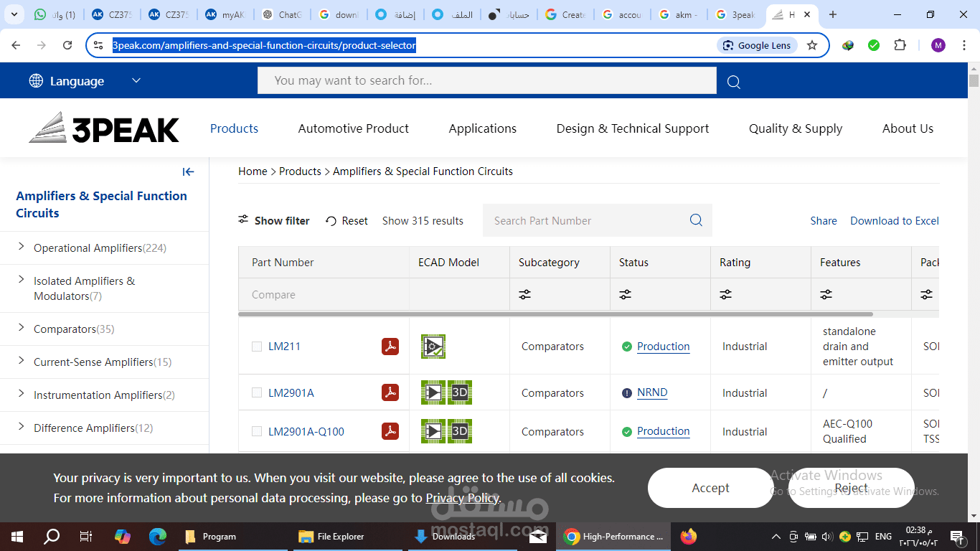Open Firefox from taskbar
Screen dimensions: 980x551
pos(689,536)
